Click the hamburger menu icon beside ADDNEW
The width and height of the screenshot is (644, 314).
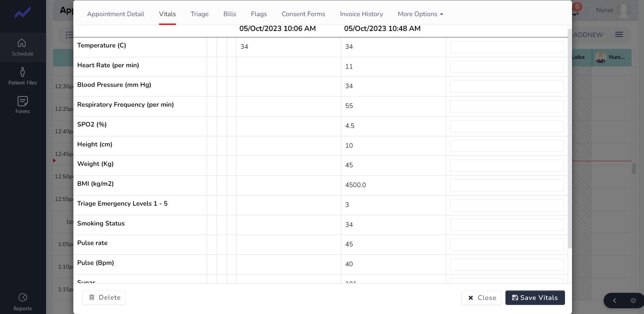click(619, 34)
